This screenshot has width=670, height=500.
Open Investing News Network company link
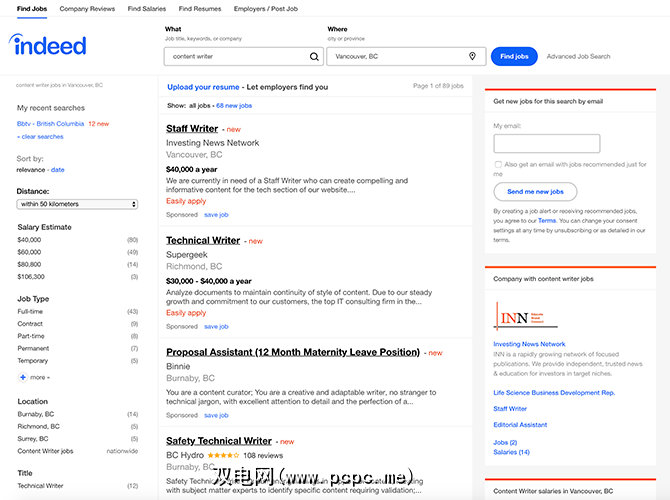pos(529,344)
